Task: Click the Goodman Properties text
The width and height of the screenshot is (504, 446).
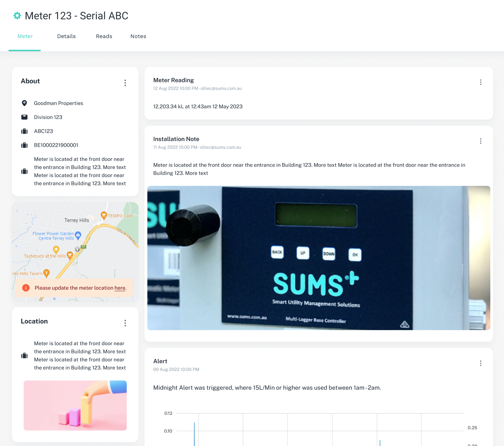Action: pyautogui.click(x=58, y=103)
